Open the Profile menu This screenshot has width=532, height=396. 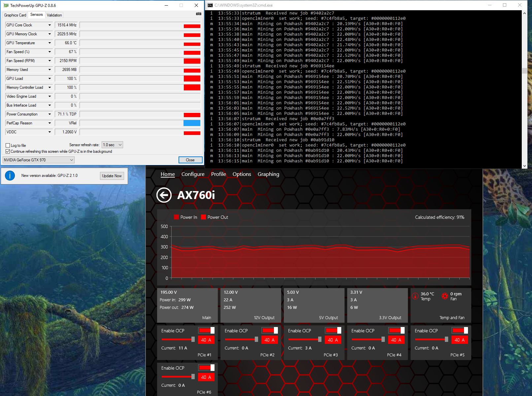pos(218,174)
